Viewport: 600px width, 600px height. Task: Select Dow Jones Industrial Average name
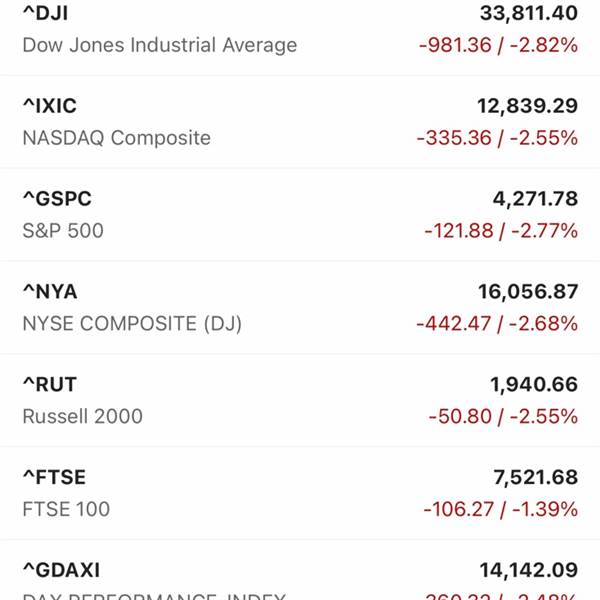pyautogui.click(x=160, y=45)
